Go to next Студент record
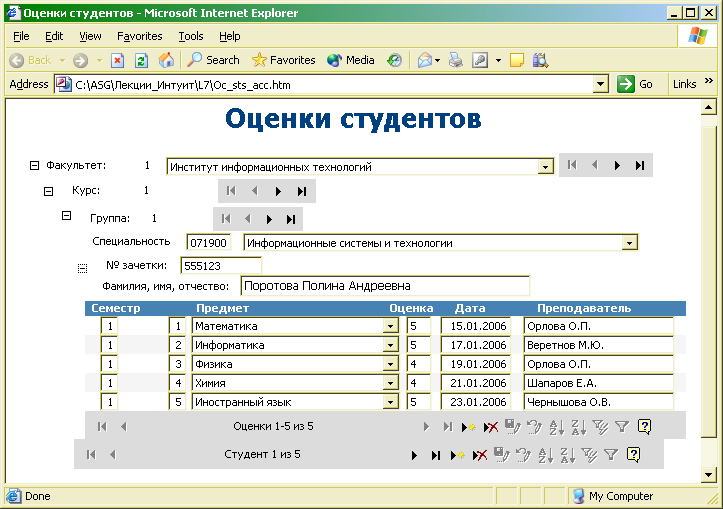This screenshot has width=723, height=509. click(x=414, y=456)
